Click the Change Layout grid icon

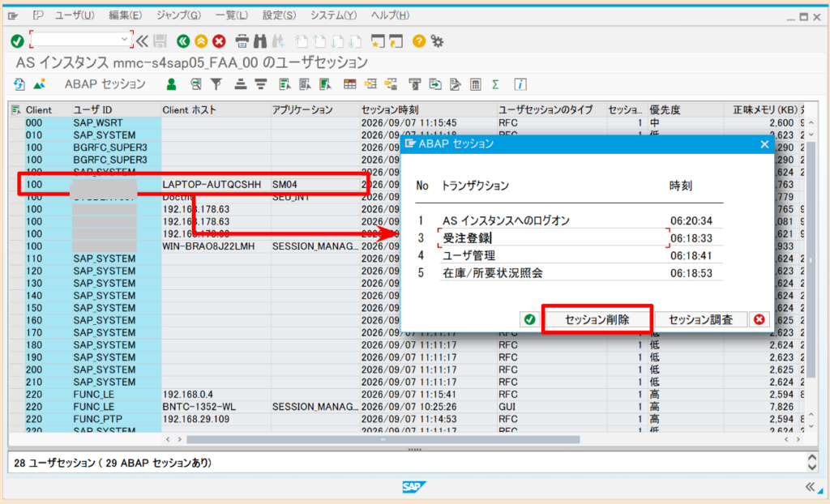pyautogui.click(x=350, y=84)
